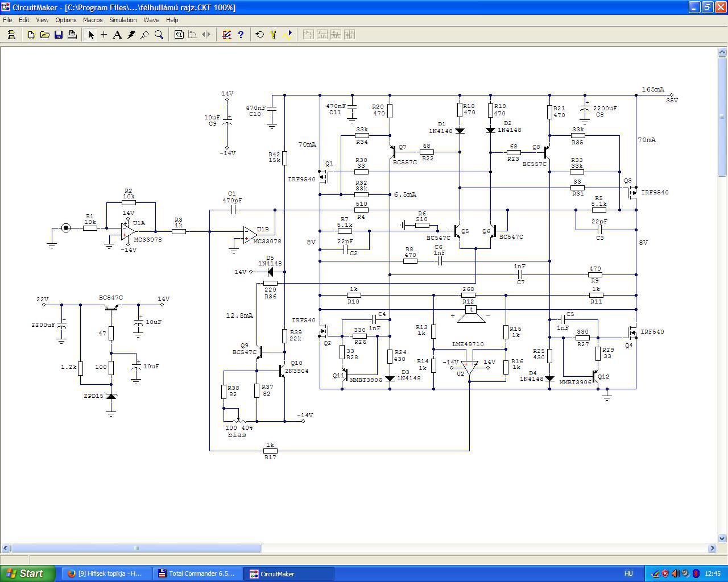Toggle digital/analog simulation mode icon

pyautogui.click(x=227, y=35)
